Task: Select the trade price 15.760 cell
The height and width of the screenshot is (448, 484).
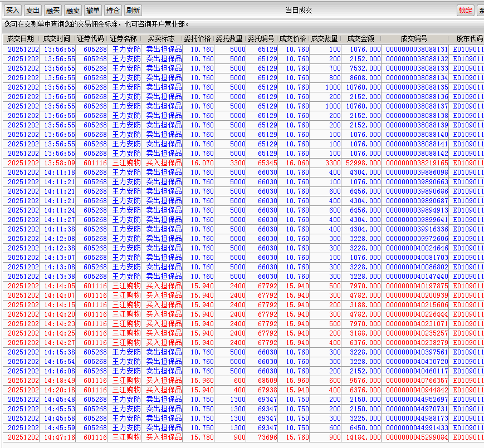Action: pyautogui.click(x=297, y=437)
